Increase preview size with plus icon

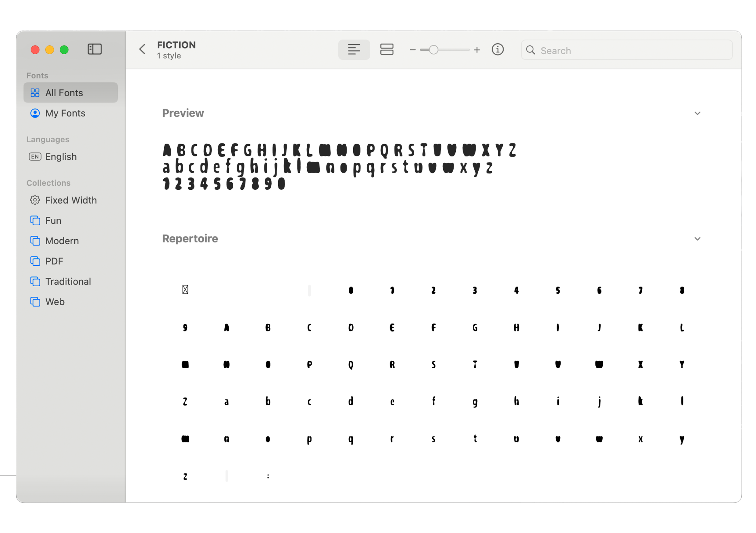tap(477, 50)
